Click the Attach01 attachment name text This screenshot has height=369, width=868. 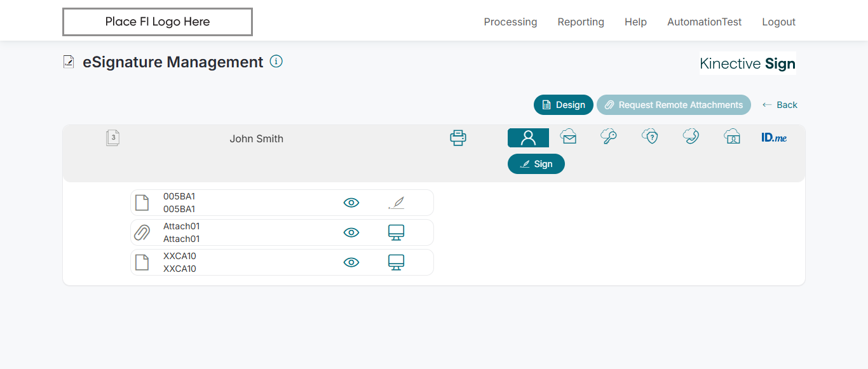click(182, 232)
